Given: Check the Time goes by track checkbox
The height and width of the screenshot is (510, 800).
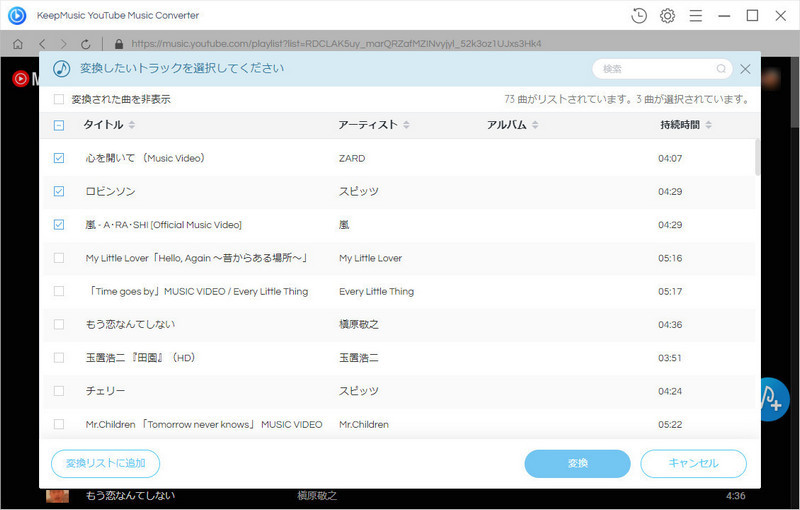Looking at the screenshot, I should 59,291.
